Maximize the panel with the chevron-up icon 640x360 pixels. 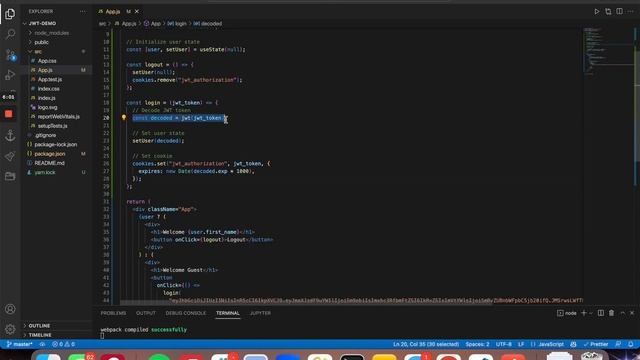point(622,313)
